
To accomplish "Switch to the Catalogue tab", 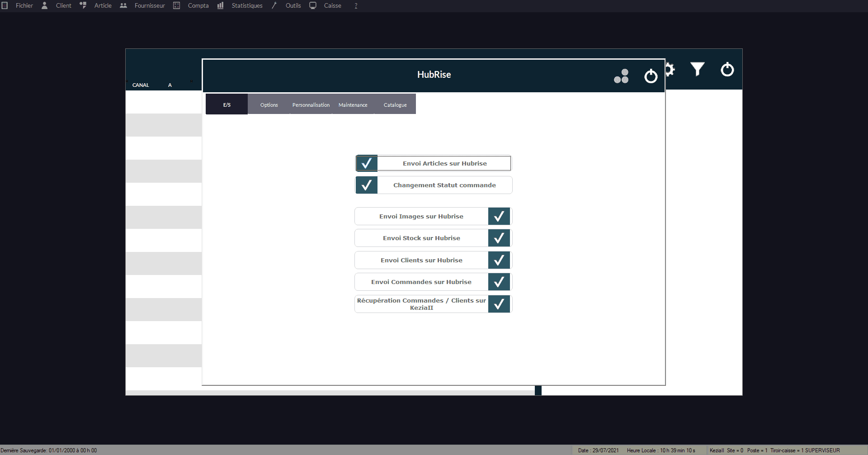I will point(395,104).
